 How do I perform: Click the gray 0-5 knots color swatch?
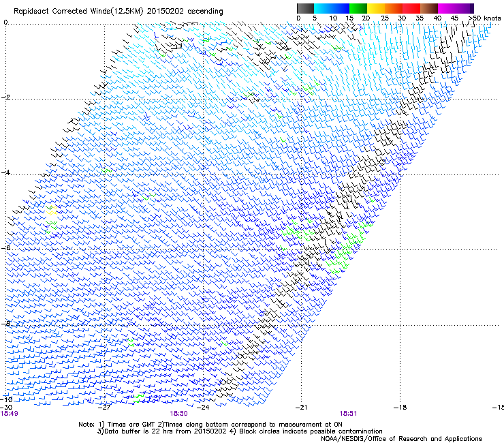coord(305,8)
